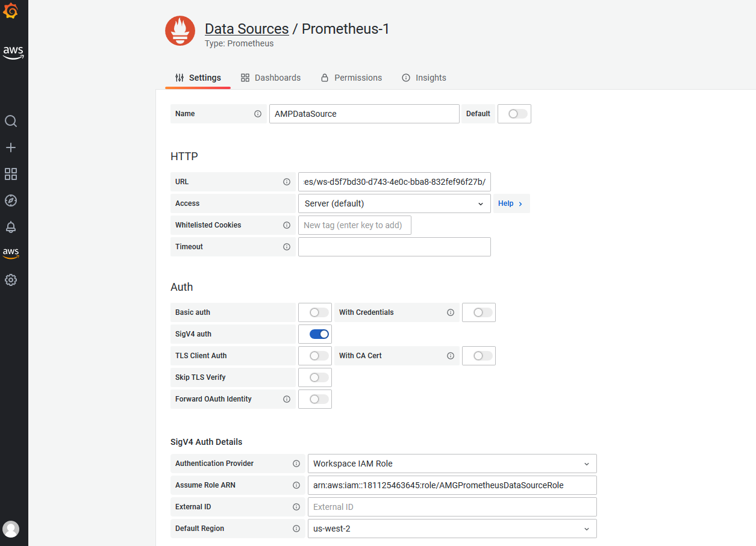Switch to the Insights tab
756x546 pixels.
point(424,78)
